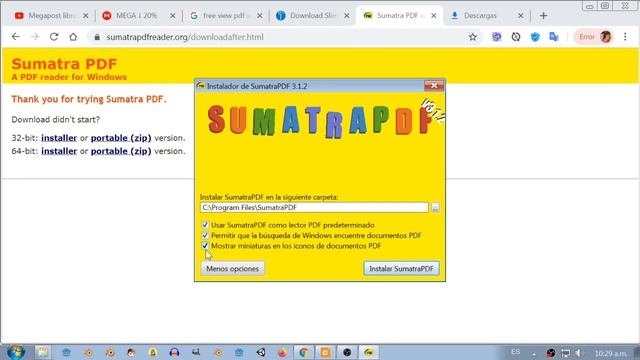The image size is (640, 360).
Task: Click the network tray icon
Action: coord(565,353)
